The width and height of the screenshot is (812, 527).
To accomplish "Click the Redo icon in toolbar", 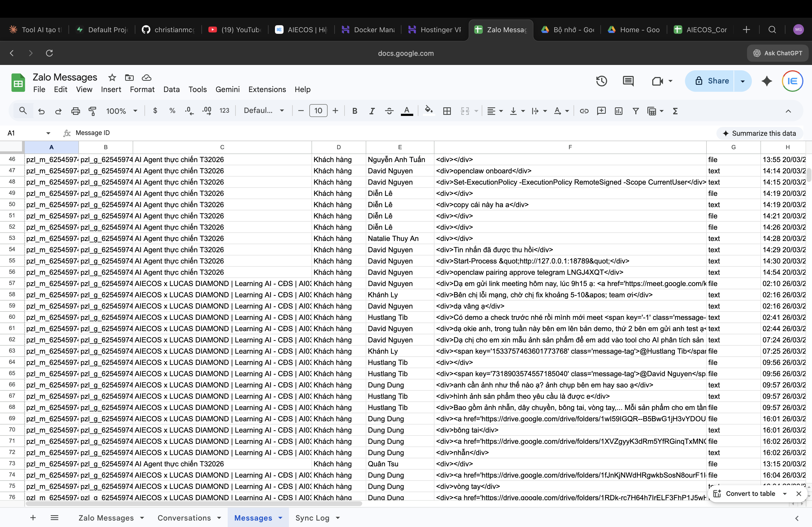I will [x=58, y=111].
